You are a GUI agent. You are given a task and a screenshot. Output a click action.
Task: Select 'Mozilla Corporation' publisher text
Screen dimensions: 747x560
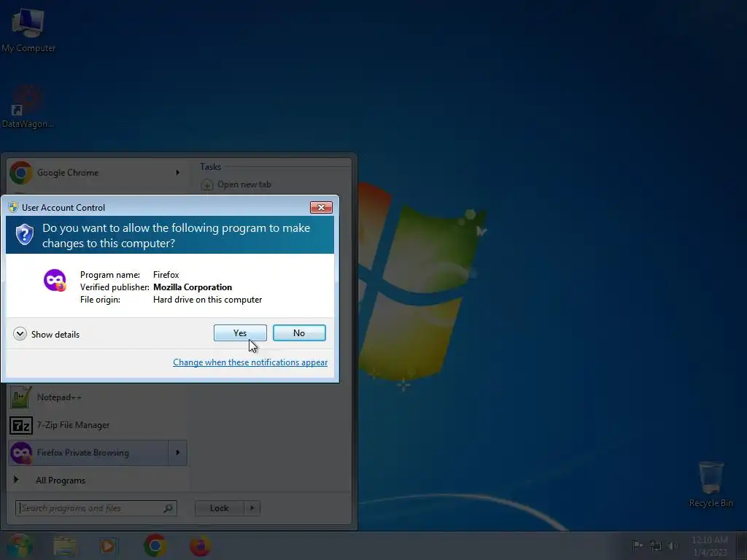pyautogui.click(x=193, y=287)
